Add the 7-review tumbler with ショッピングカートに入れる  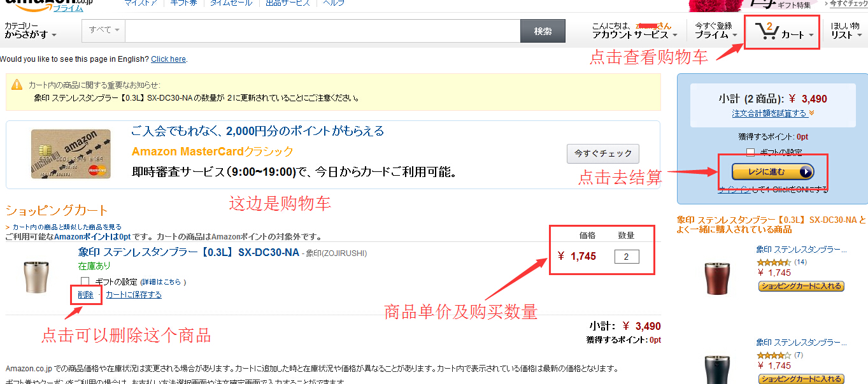click(x=801, y=379)
